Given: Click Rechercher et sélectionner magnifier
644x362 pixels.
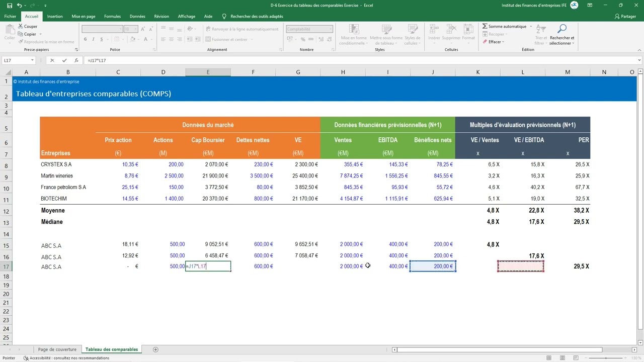Looking at the screenshot, I should pyautogui.click(x=562, y=34).
